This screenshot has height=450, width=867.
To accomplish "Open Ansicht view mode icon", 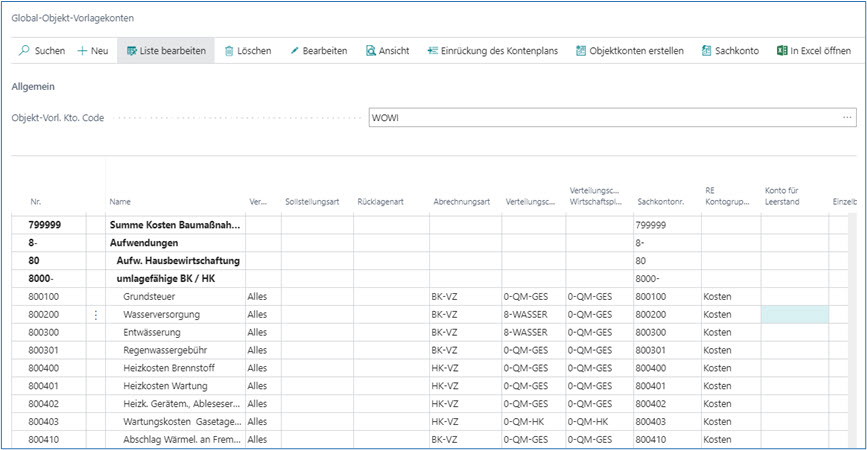I will coord(370,51).
